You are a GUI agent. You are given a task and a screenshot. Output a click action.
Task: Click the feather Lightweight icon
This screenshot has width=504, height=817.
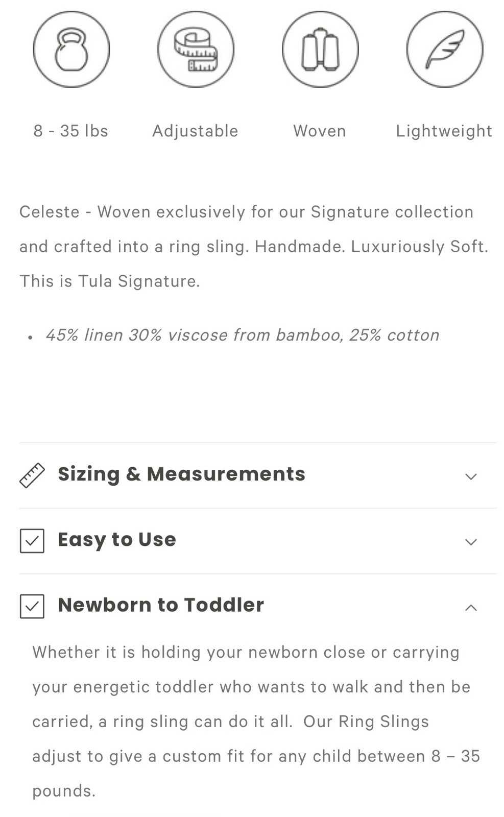(x=445, y=50)
